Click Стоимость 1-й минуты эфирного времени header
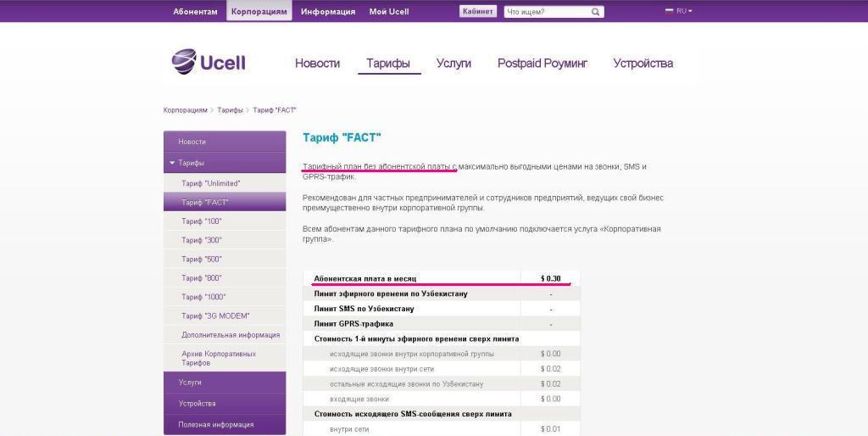The height and width of the screenshot is (436, 868). click(416, 338)
